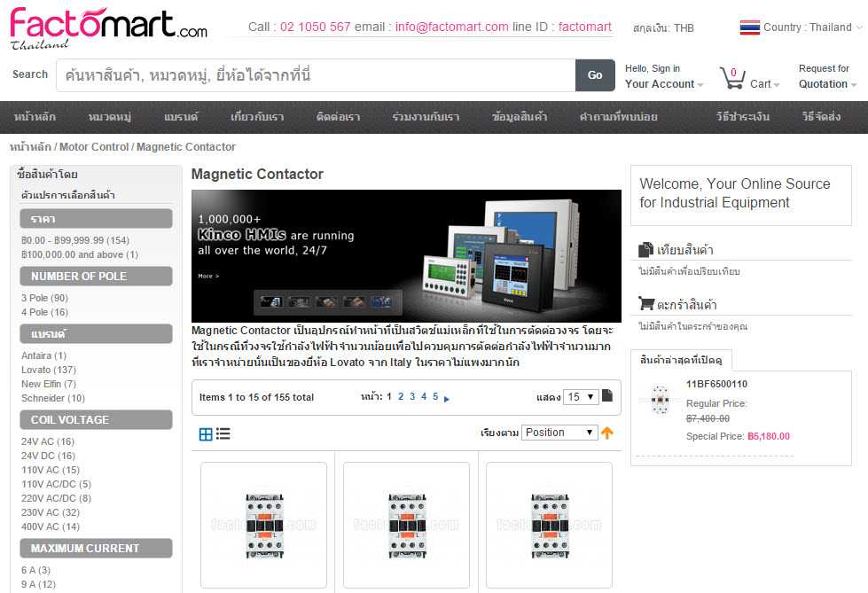This screenshot has height=593, width=868.
Task: Expand the Cart dropdown arrow
Action: pos(777,85)
